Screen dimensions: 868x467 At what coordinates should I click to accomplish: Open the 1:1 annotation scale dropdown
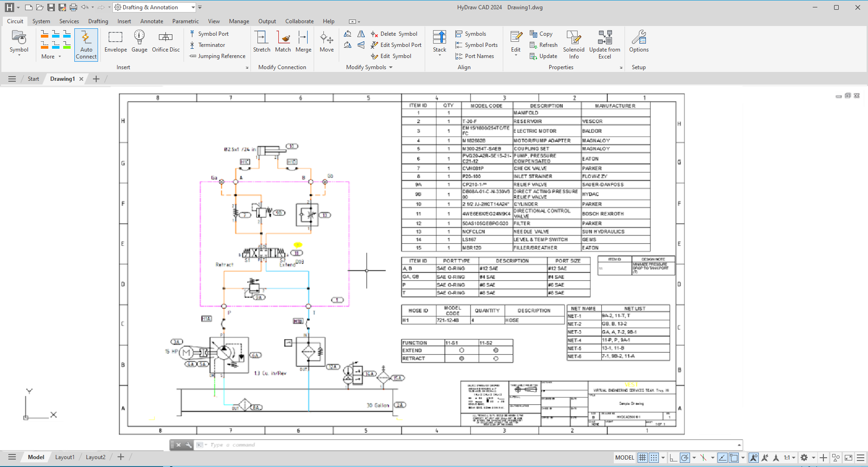coord(789,458)
